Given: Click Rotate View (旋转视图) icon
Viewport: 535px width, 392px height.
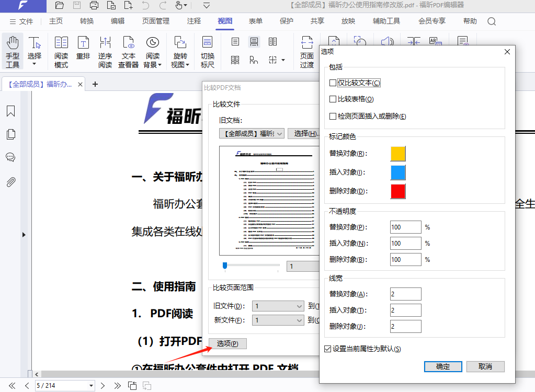Looking at the screenshot, I should [180, 52].
